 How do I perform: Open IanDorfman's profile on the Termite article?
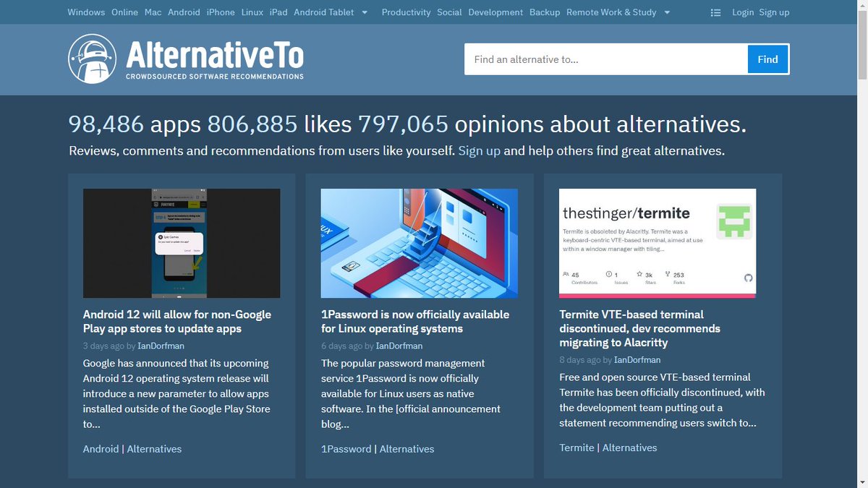pyautogui.click(x=637, y=359)
